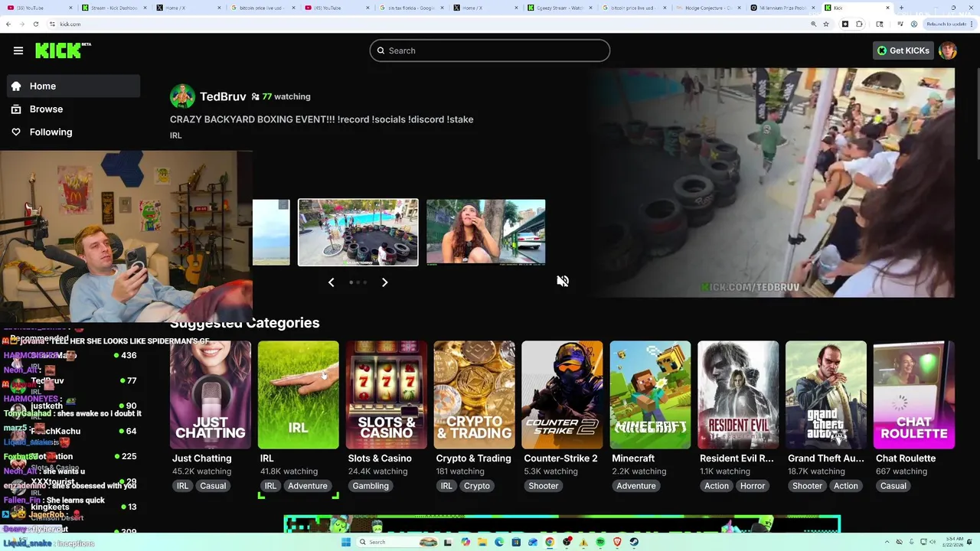The width and height of the screenshot is (980, 551).
Task: Open Chrome from the taskbar
Action: tap(550, 542)
